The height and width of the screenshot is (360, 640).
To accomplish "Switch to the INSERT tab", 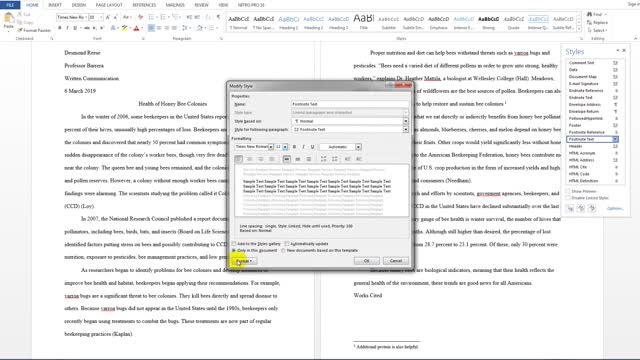I will pos(55,5).
